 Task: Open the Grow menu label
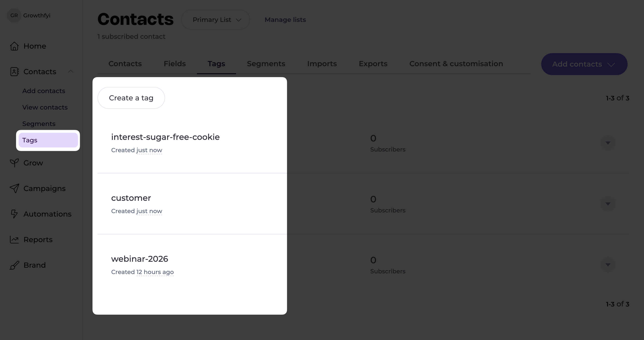tap(33, 163)
